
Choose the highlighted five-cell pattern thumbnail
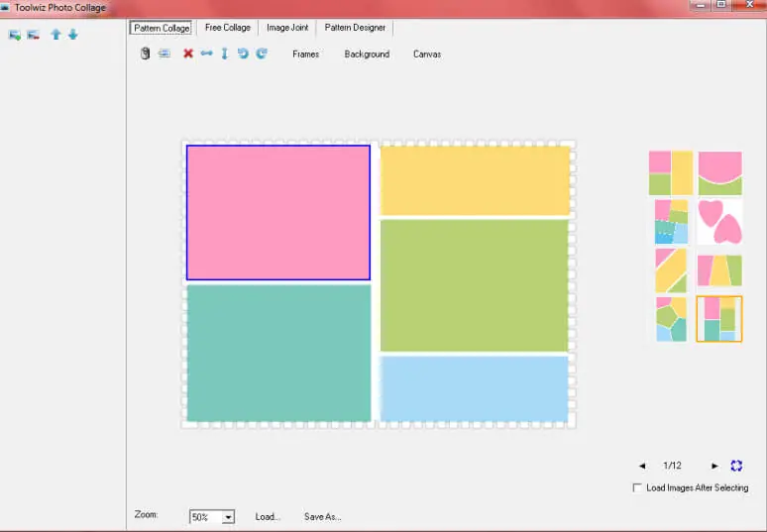pyautogui.click(x=719, y=319)
